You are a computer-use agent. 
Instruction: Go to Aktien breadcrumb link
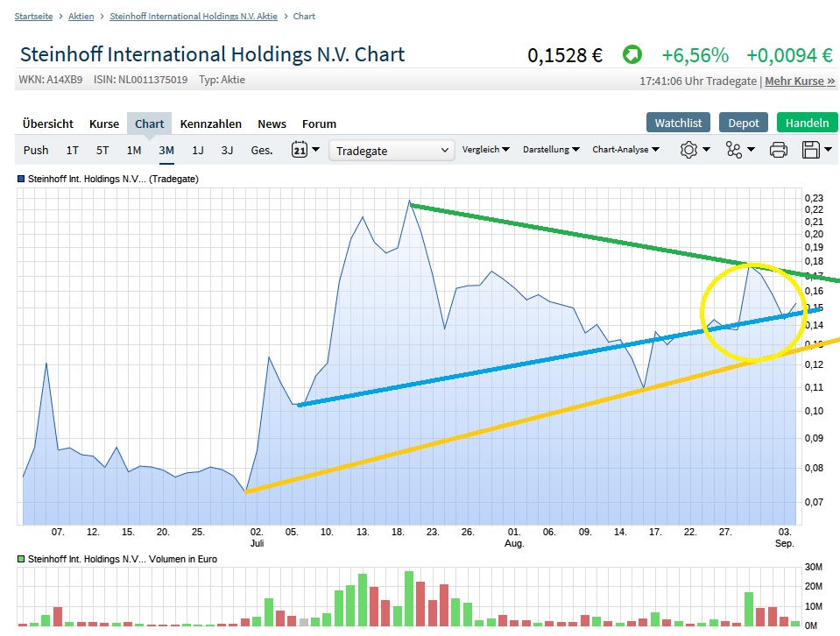click(81, 16)
